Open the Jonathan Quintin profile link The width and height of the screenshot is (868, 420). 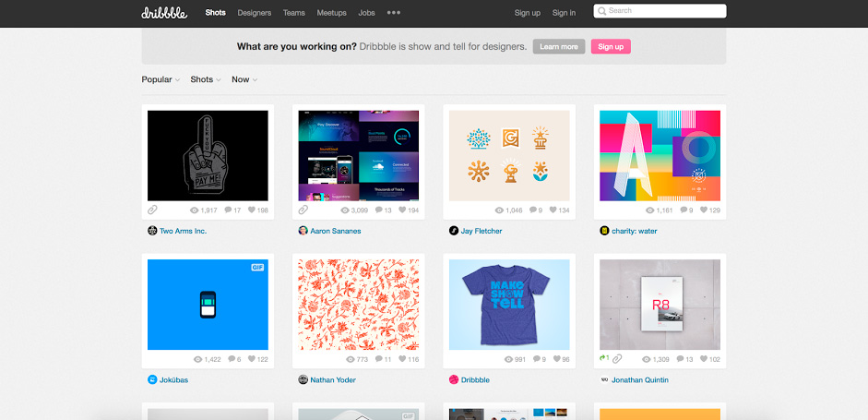click(x=640, y=379)
